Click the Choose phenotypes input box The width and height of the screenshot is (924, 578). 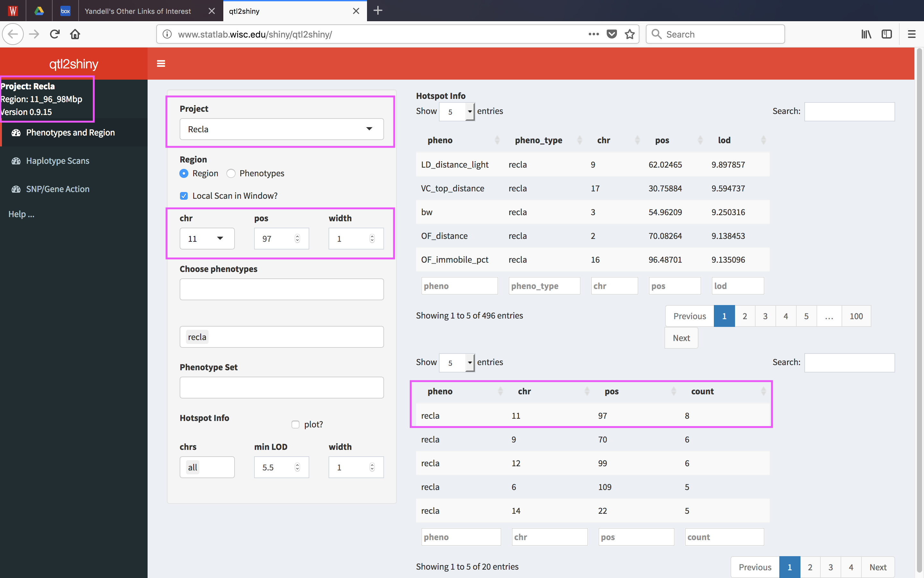pyautogui.click(x=281, y=289)
